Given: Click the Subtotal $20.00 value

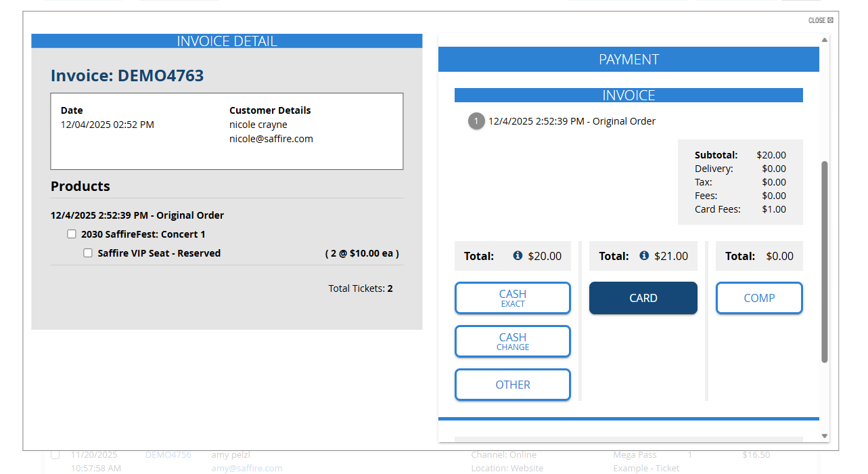Looking at the screenshot, I should [x=771, y=155].
